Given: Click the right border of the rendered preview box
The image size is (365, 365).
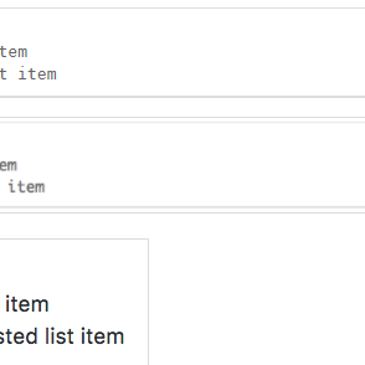Looking at the screenshot, I should click(148, 302).
